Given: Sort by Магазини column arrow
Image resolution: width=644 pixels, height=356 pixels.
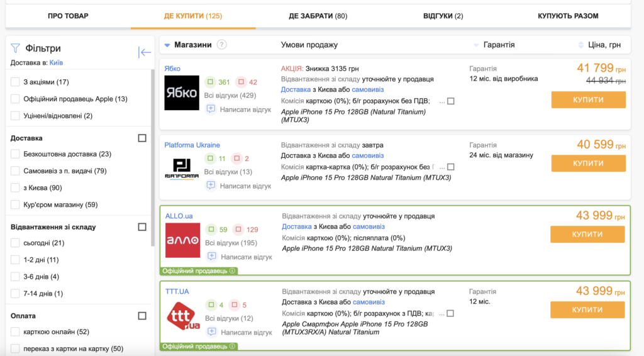Looking at the screenshot, I should 167,45.
